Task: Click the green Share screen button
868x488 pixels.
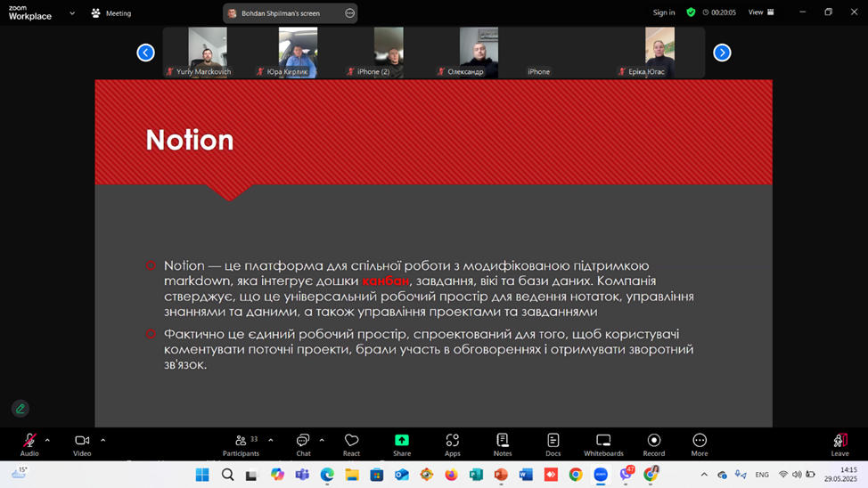Action: pos(402,445)
